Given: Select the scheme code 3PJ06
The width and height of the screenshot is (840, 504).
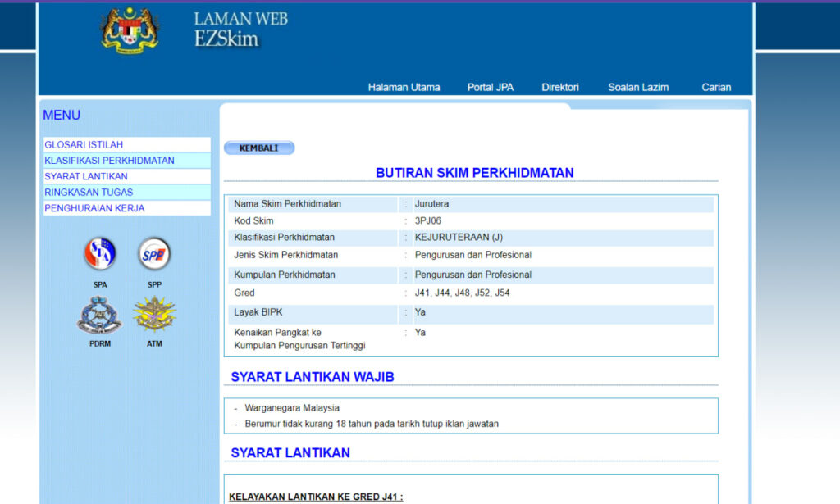Looking at the screenshot, I should 428,220.
